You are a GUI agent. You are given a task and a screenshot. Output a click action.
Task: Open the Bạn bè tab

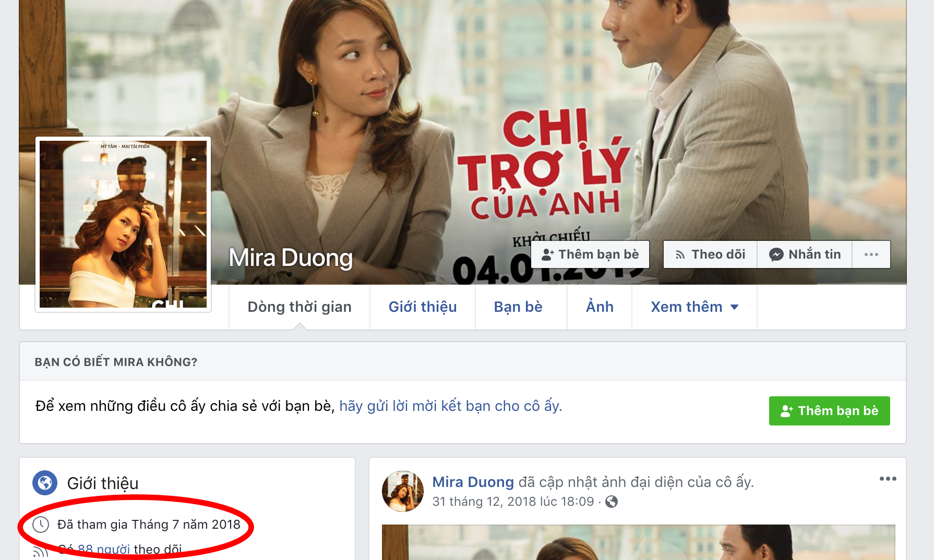pyautogui.click(x=518, y=307)
